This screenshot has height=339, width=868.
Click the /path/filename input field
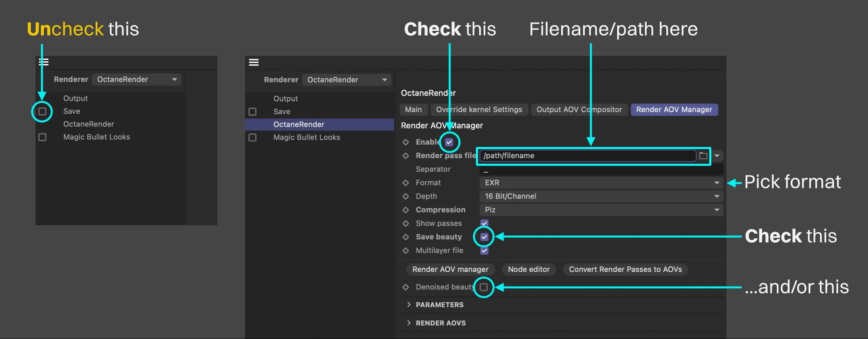(588, 156)
